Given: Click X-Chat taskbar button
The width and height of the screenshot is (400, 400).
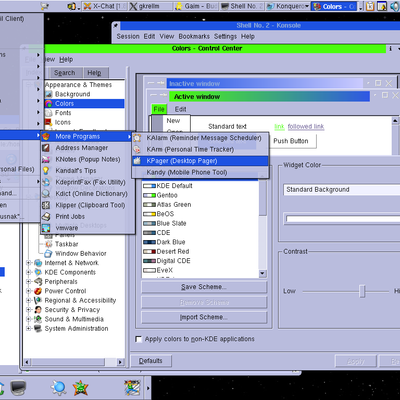Looking at the screenshot, I should coord(103,6).
